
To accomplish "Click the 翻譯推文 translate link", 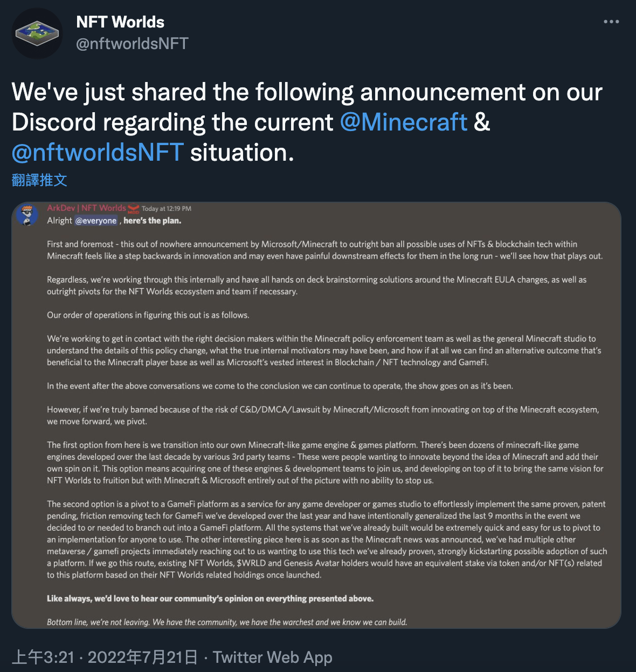I will [38, 181].
